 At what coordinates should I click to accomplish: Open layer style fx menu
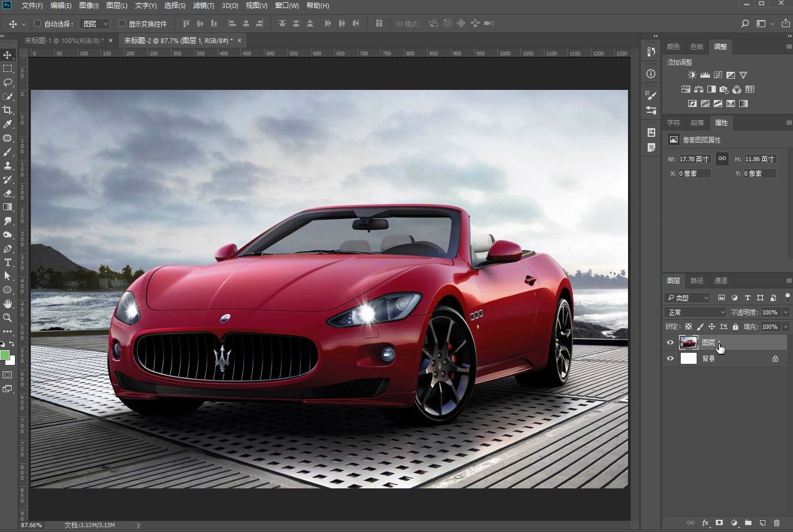pos(705,523)
